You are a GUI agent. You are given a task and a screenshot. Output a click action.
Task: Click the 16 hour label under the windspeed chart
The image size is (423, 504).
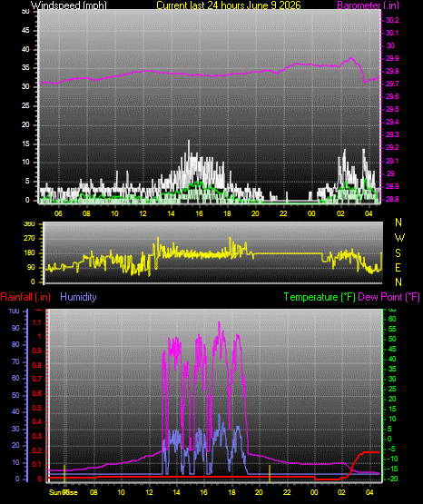pyautogui.click(x=199, y=213)
